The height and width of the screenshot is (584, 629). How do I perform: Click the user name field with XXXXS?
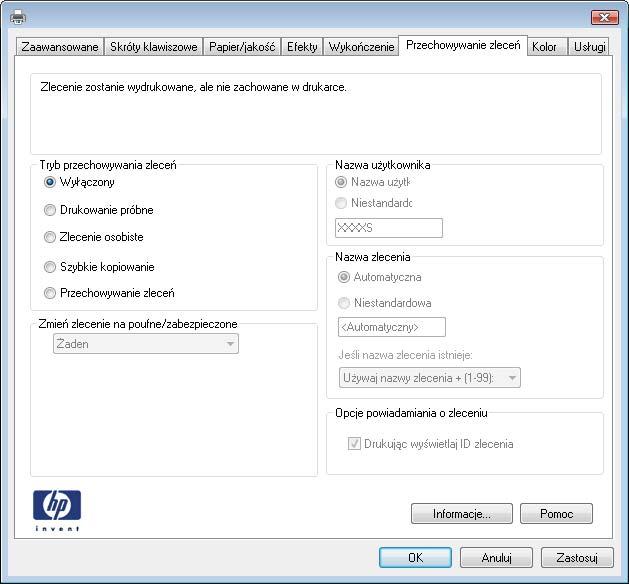(x=389, y=228)
